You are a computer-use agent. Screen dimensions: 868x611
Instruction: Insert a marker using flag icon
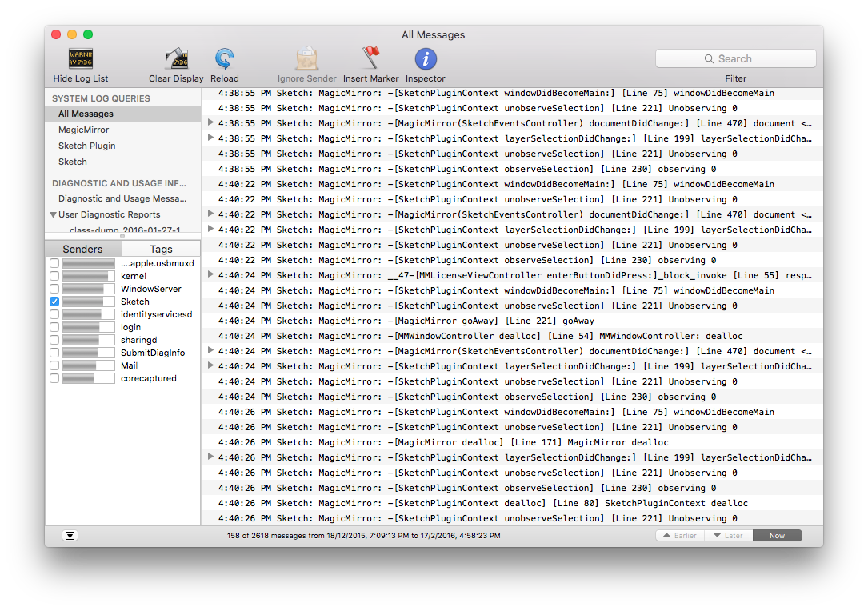pos(371,58)
